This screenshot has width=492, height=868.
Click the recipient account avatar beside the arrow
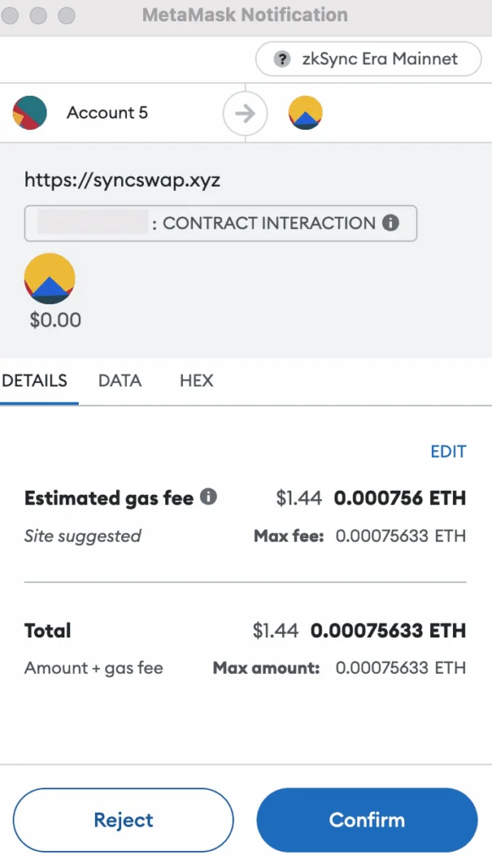click(305, 112)
